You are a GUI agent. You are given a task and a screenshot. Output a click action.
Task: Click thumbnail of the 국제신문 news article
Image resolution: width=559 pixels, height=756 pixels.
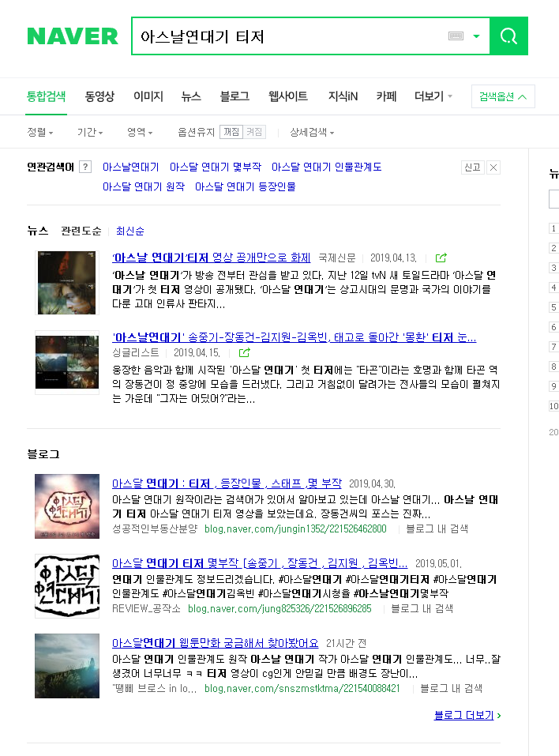click(x=67, y=283)
